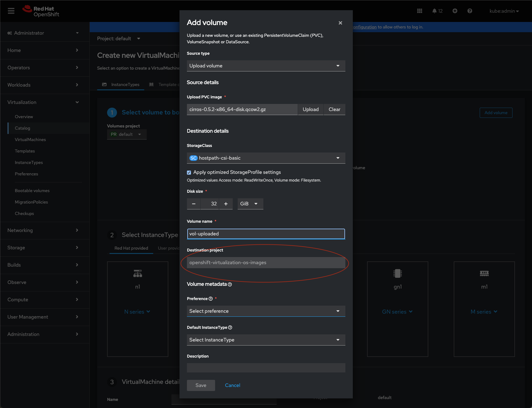Viewport: 532px width, 408px height.
Task: Save the new volume
Action: (201, 385)
